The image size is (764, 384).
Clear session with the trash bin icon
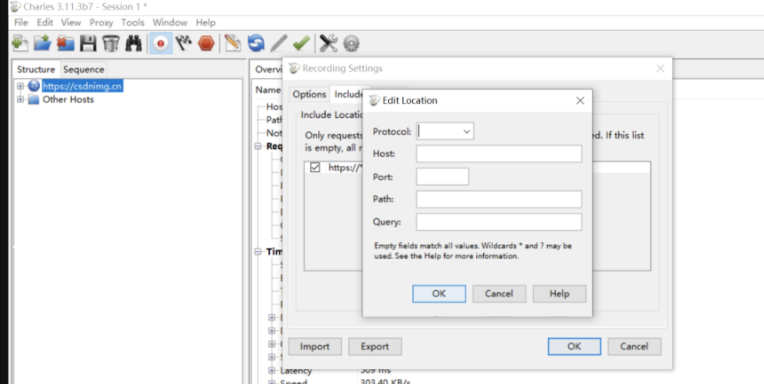pyautogui.click(x=111, y=43)
